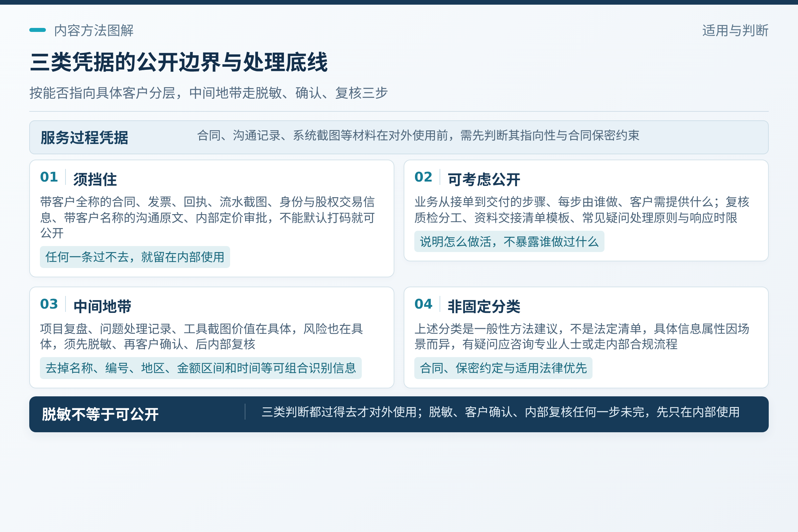The image size is (798, 532).
Task: Click the paragraph beginning 带客户全称的合同
Action: click(x=207, y=217)
